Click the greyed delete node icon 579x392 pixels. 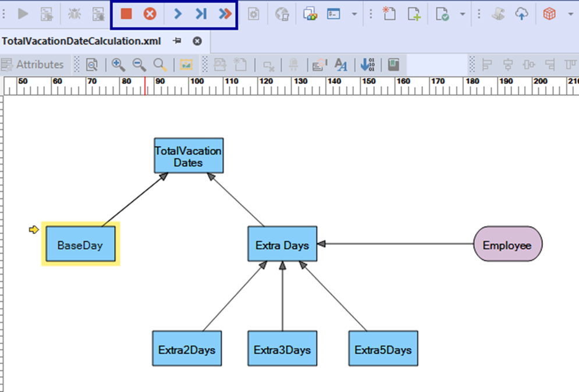click(x=268, y=66)
